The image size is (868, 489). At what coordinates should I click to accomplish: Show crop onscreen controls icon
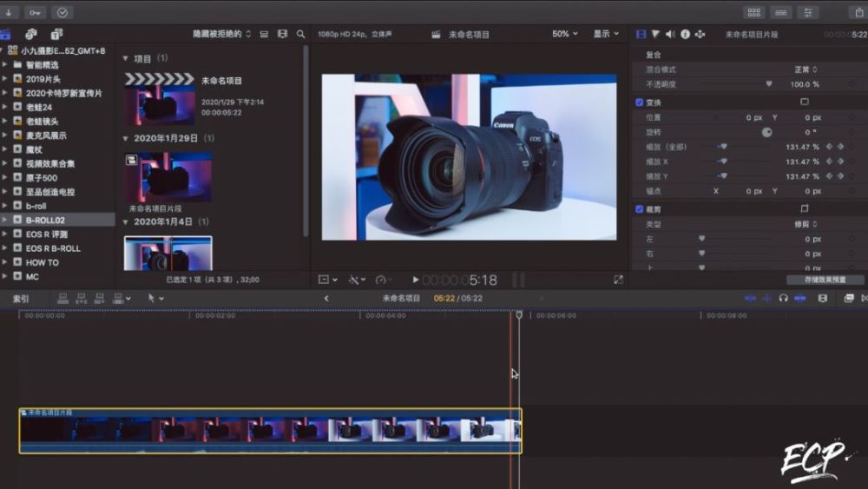[805, 208]
